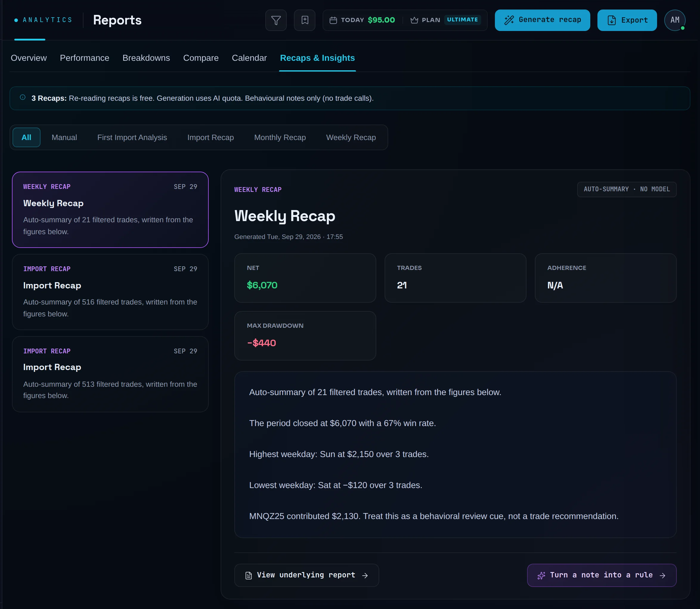Viewport: 700px width, 609px height.
Task: Go to the Calendar tab
Action: click(249, 58)
